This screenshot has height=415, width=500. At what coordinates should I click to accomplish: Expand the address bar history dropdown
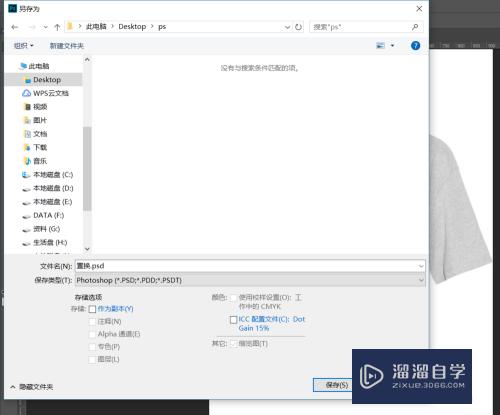pyautogui.click(x=287, y=27)
